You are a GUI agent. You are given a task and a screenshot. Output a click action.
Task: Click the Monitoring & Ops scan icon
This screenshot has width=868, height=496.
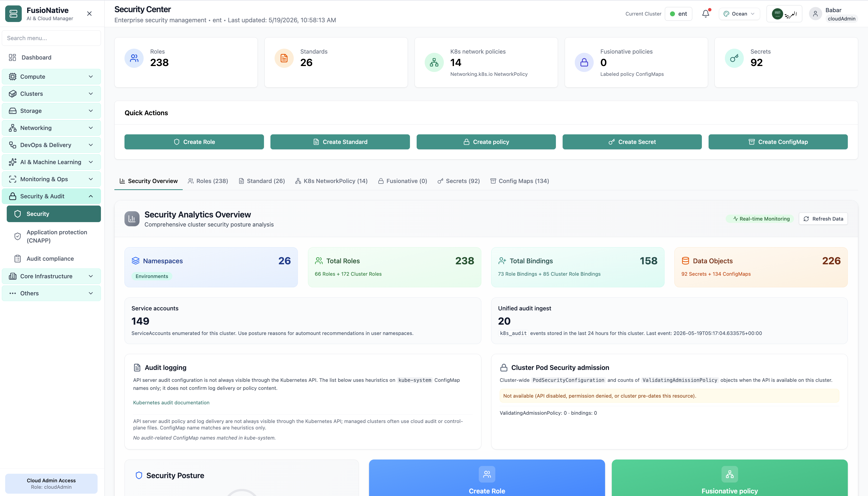tap(13, 179)
